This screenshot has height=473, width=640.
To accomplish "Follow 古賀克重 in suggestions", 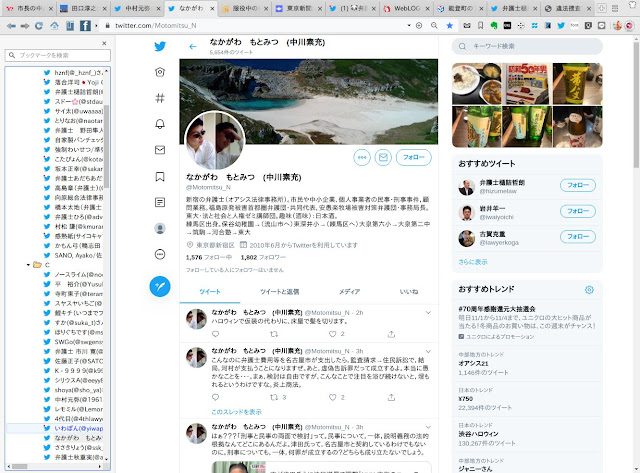I will pyautogui.click(x=578, y=237).
